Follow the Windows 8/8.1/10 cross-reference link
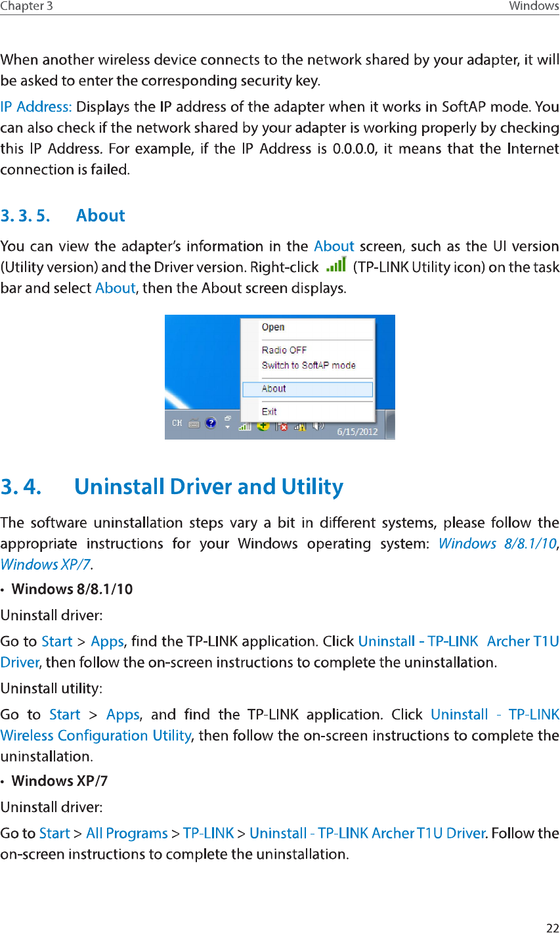560x933 pixels. pos(497,543)
